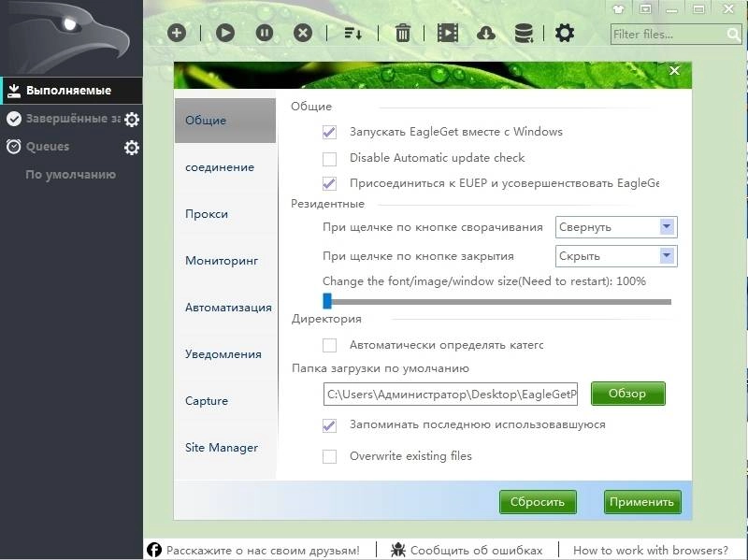
Task: Select По умолчанию queue in sidebar
Action: (x=71, y=175)
